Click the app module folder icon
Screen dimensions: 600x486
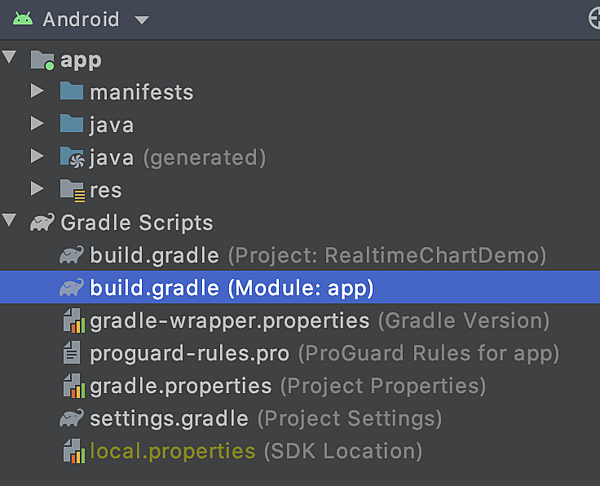click(42, 60)
